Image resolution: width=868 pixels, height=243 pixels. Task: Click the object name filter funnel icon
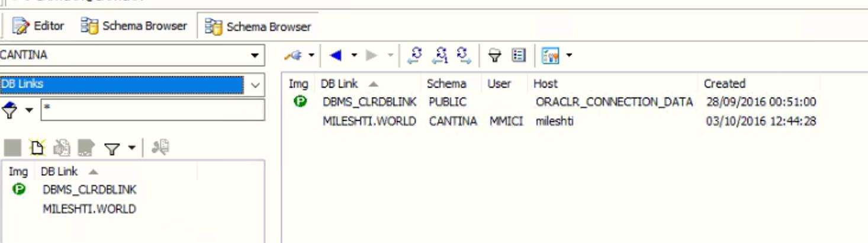pos(9,110)
